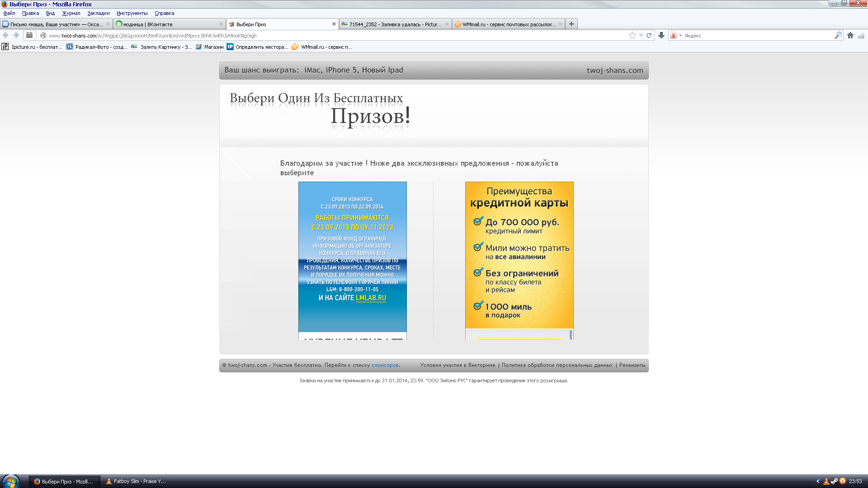Switch to the WMmail.ru tab
Screen dimensions: 868x488
click(509, 24)
